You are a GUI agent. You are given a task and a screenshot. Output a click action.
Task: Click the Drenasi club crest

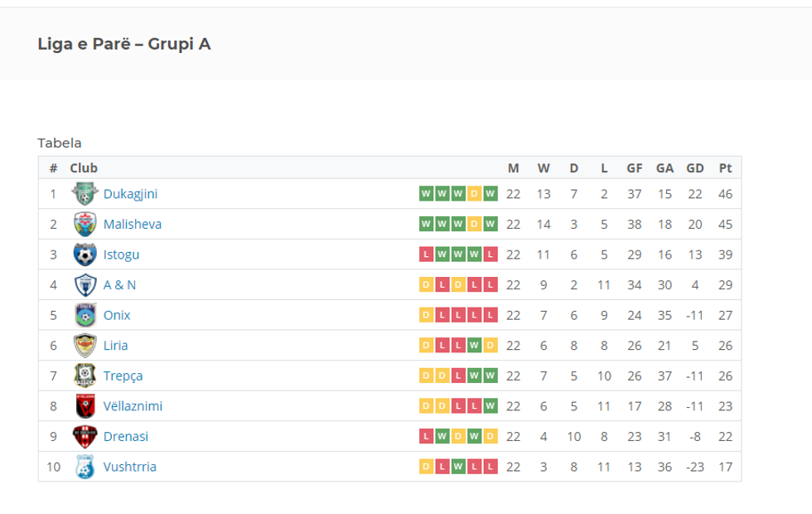85,436
